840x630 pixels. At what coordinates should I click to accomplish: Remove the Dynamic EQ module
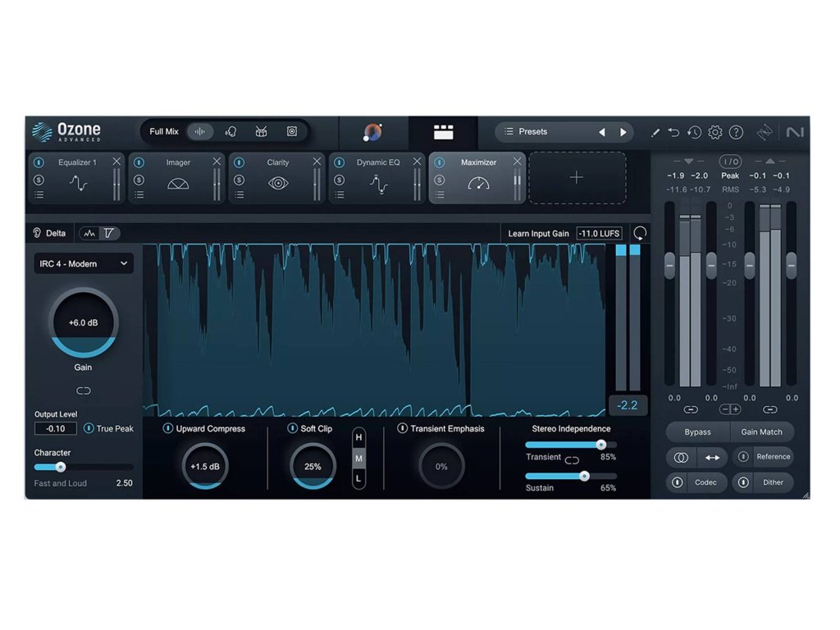coord(417,162)
